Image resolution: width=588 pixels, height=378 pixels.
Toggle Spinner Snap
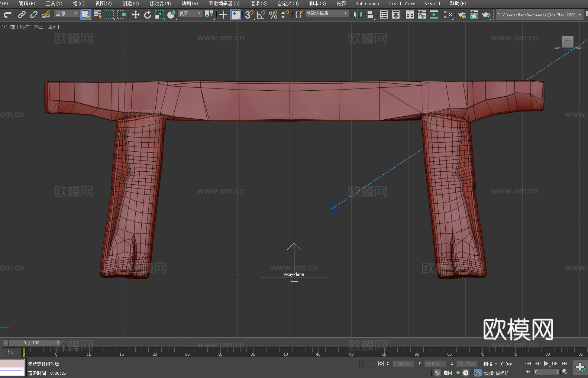point(285,14)
